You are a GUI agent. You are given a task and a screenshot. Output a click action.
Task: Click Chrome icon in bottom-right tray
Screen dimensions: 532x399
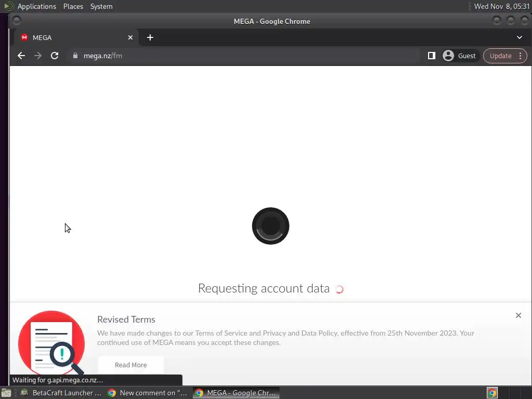[x=492, y=393]
